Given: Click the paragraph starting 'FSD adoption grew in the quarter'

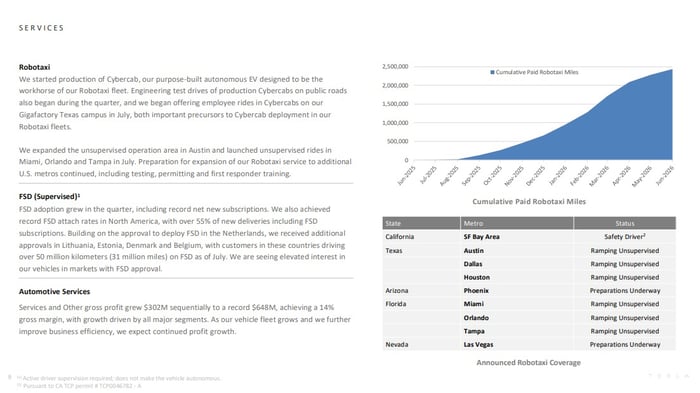Looking at the screenshot, I should (x=182, y=239).
